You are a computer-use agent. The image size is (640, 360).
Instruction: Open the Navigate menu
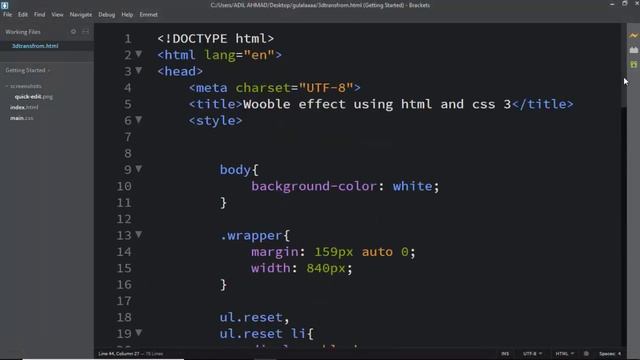[x=81, y=15]
